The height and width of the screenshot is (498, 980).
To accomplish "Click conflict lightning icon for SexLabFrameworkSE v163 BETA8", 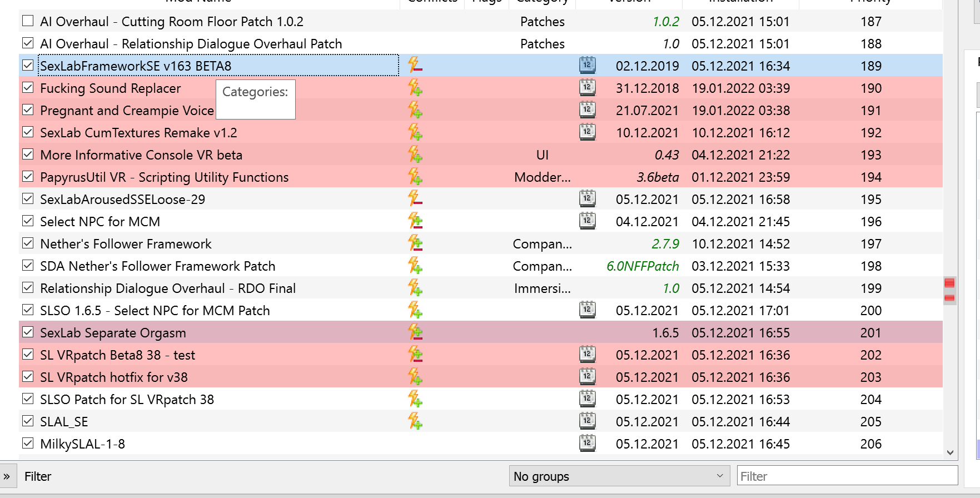I will click(415, 66).
